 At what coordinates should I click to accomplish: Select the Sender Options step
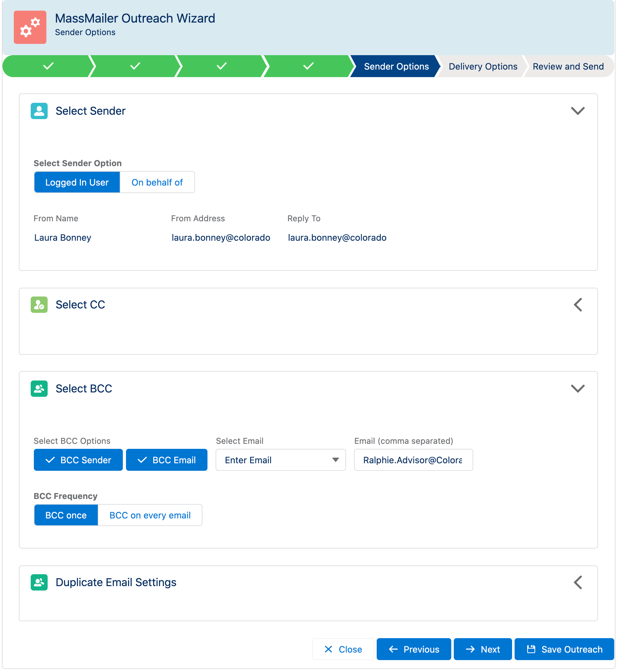396,66
